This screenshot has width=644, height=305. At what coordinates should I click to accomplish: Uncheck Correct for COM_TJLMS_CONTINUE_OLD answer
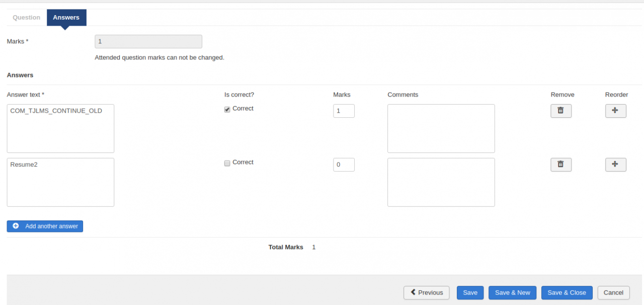[227, 109]
